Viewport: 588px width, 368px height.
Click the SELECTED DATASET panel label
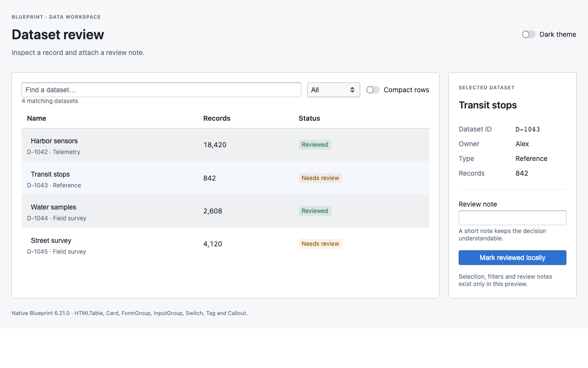pyautogui.click(x=487, y=88)
